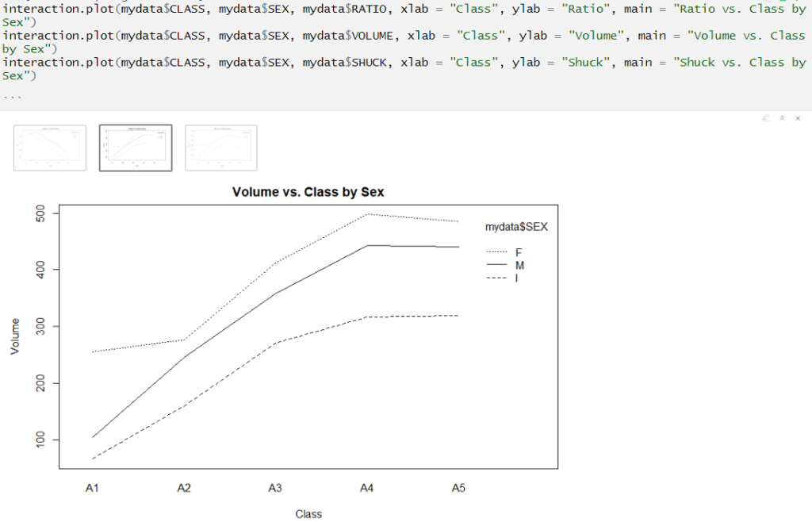
Task: Click the mydata$SEX legend title
Action: pyautogui.click(x=516, y=227)
